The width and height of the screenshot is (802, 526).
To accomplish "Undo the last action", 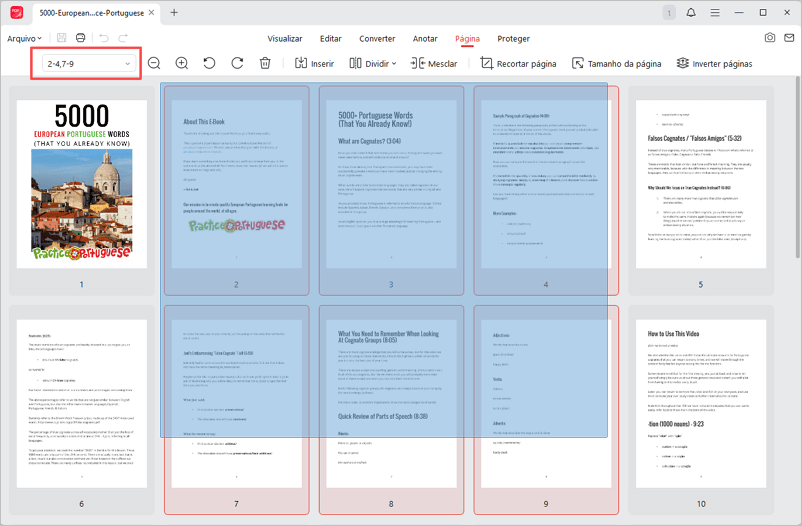I will [x=104, y=38].
